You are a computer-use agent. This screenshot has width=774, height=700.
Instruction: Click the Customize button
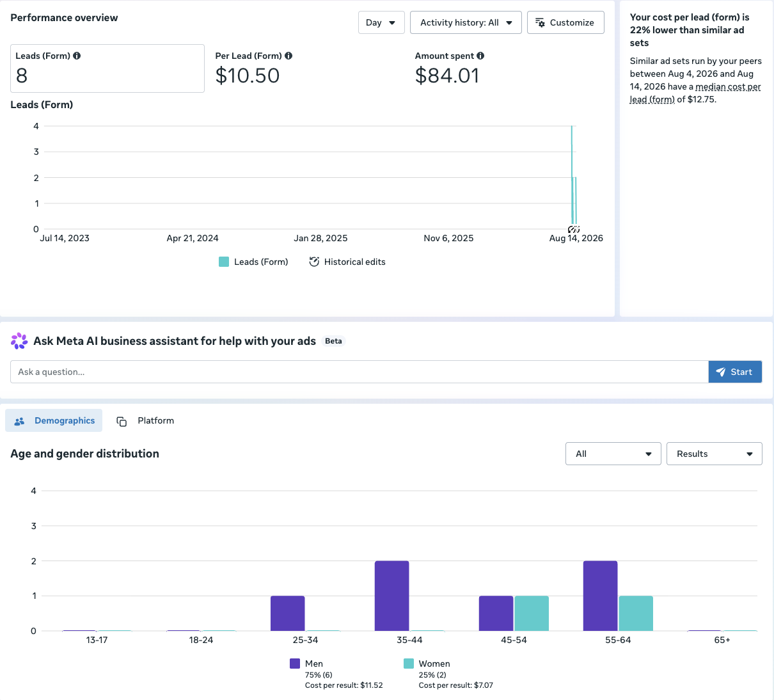[x=565, y=22]
